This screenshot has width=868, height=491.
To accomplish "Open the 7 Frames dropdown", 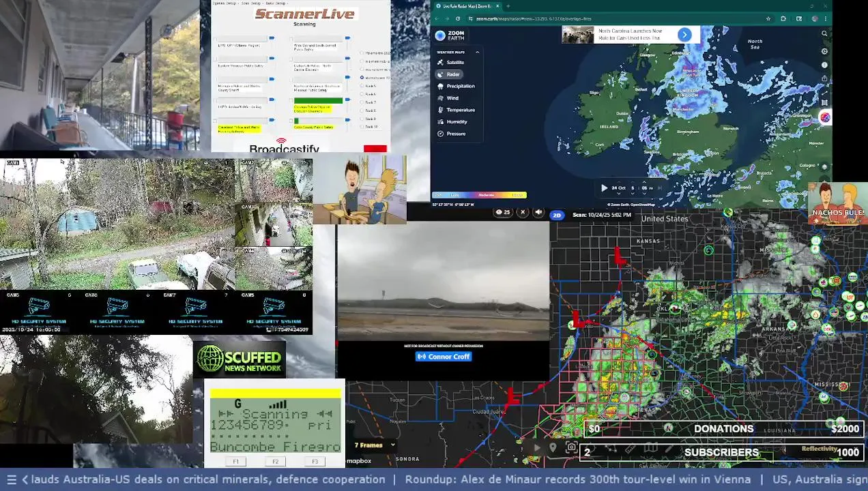I will point(375,445).
